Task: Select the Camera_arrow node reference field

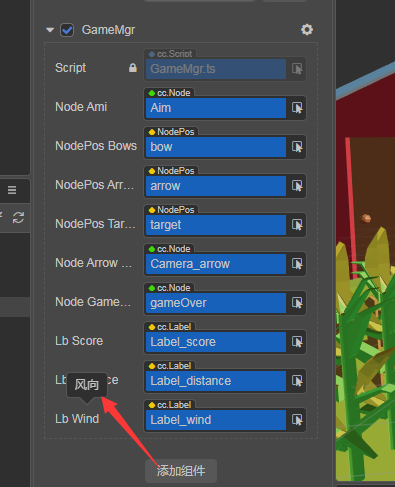Action: 216,264
